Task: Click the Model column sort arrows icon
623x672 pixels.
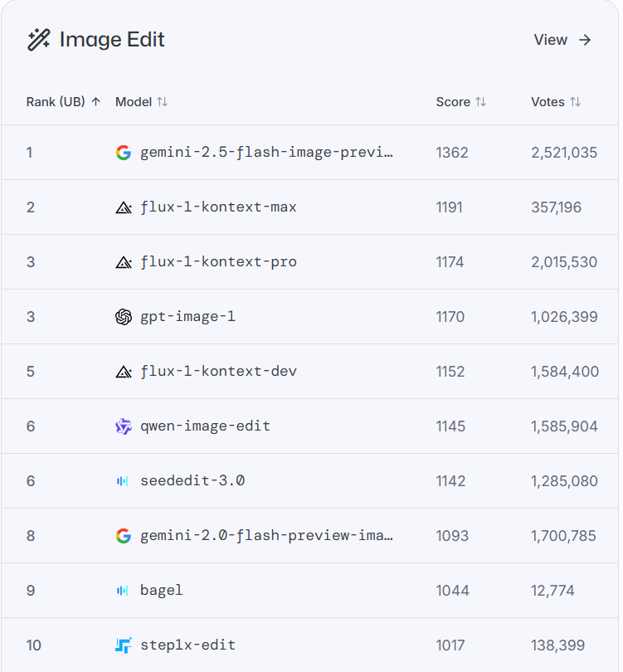Action: pos(162,102)
